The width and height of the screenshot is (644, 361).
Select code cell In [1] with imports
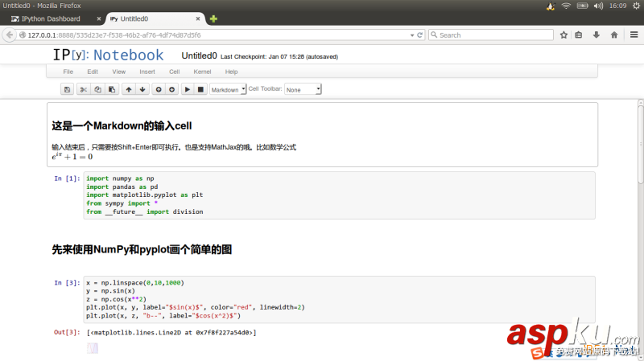point(339,195)
